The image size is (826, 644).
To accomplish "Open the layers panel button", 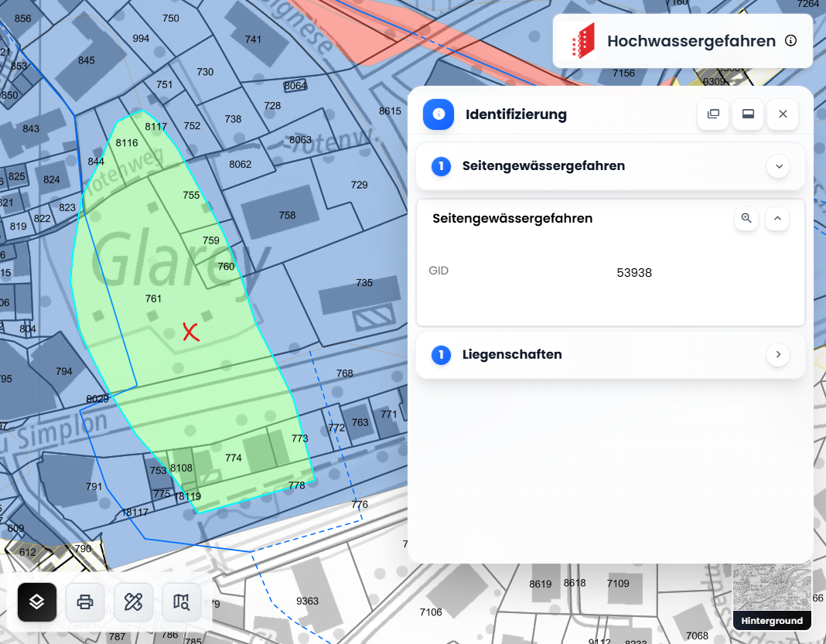I will click(x=37, y=601).
